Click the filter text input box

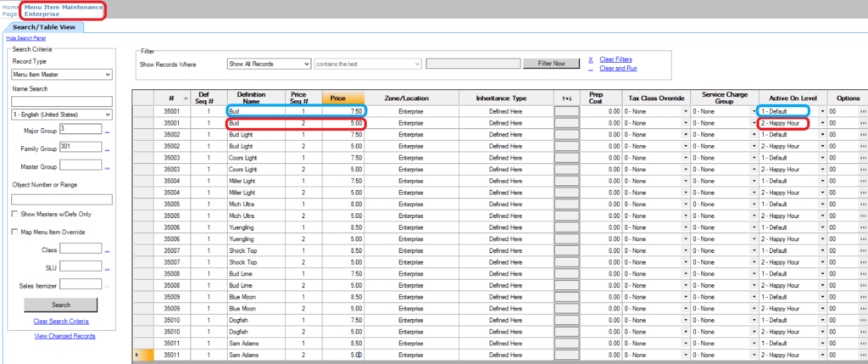pyautogui.click(x=473, y=64)
